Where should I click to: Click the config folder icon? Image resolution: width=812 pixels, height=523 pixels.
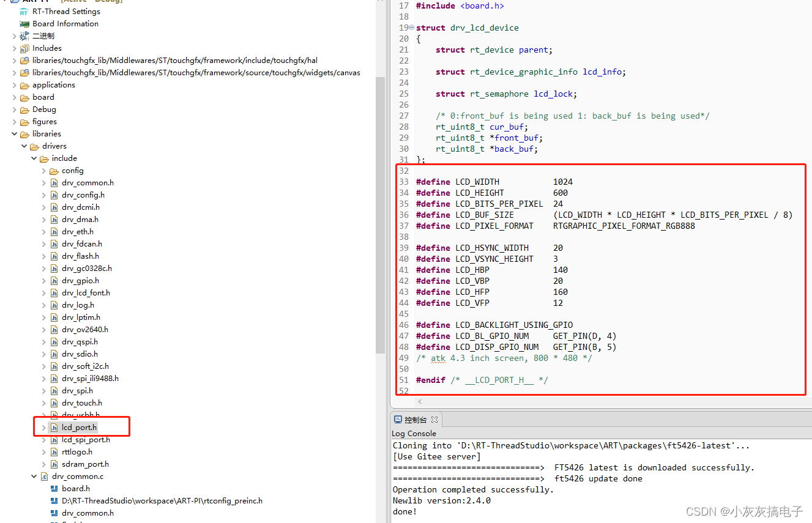(54, 171)
